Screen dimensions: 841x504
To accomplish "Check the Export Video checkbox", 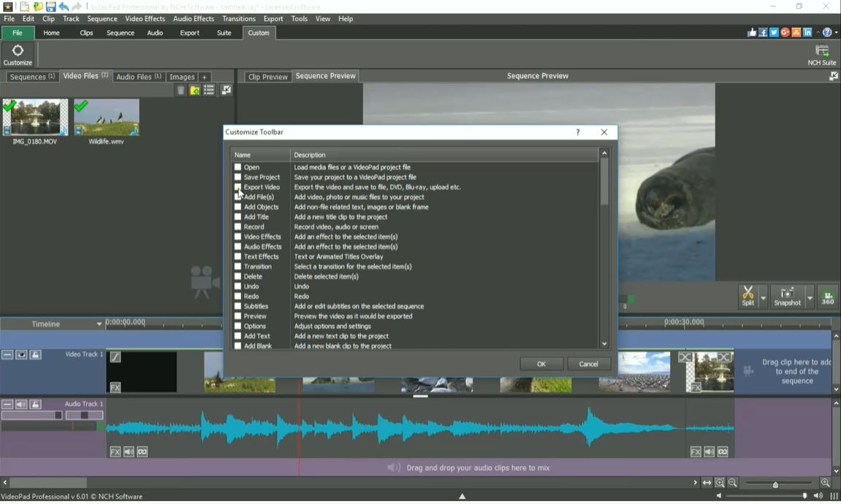I will click(x=237, y=187).
